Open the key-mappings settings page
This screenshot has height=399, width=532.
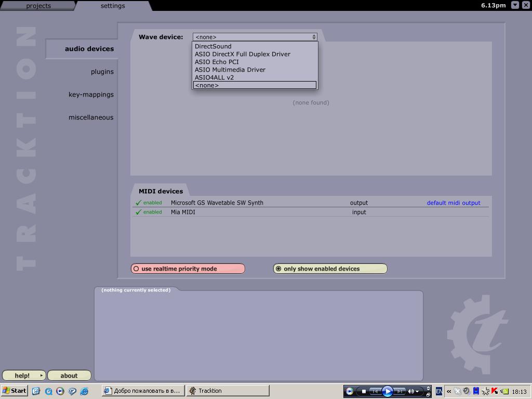91,95
